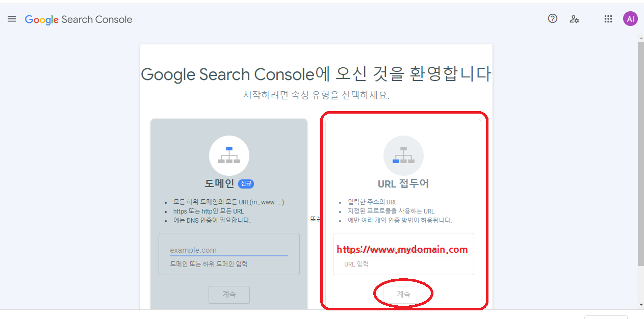
Task: Open the AI account avatar
Action: pyautogui.click(x=630, y=19)
